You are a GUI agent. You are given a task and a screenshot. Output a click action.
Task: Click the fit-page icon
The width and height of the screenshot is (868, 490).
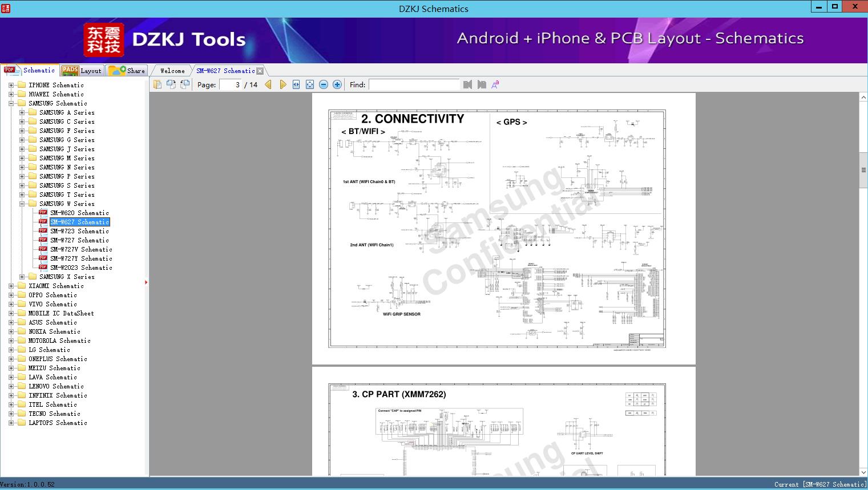(310, 84)
